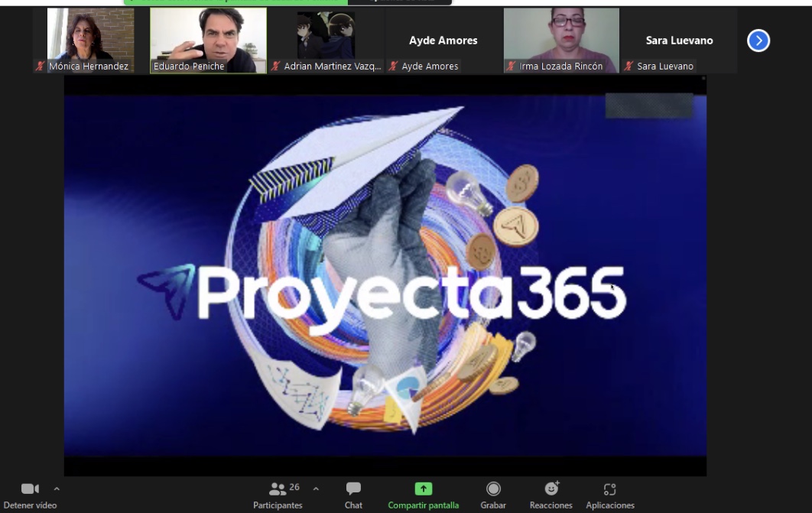Image resolution: width=812 pixels, height=513 pixels.
Task: Select Eduardo Peniche video thumbnail
Action: click(208, 41)
